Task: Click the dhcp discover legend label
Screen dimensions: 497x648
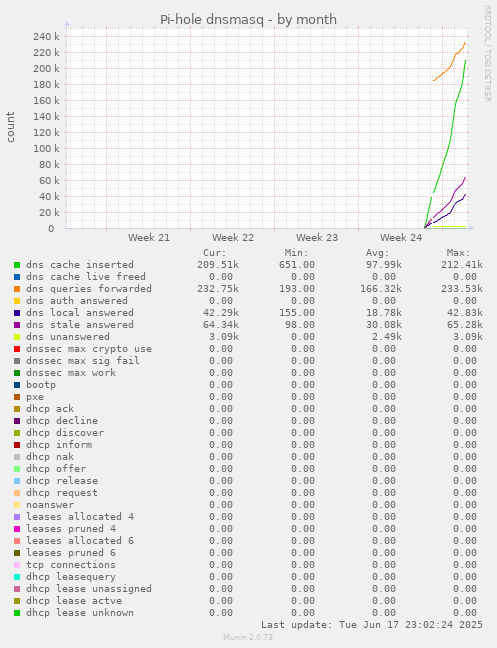Action: click(65, 432)
